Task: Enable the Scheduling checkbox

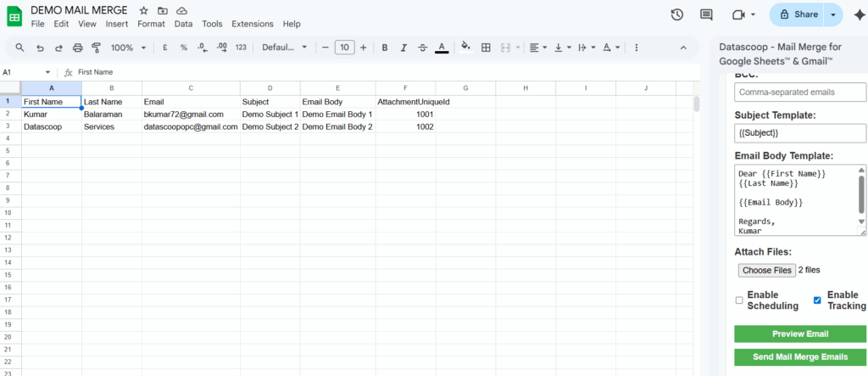Action: [x=739, y=300]
